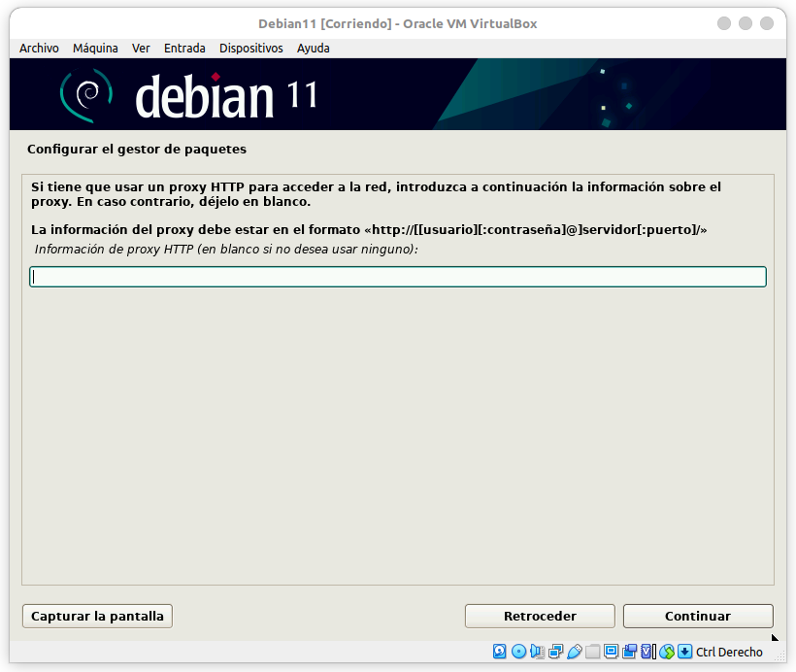Click Capturar la pantalla button
Viewport: 796px width, 672px height.
(97, 616)
